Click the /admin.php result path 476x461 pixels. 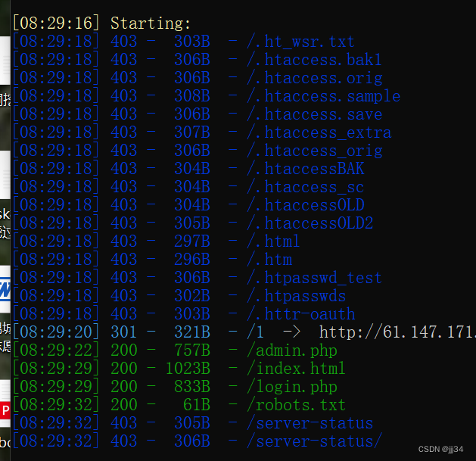click(292, 350)
